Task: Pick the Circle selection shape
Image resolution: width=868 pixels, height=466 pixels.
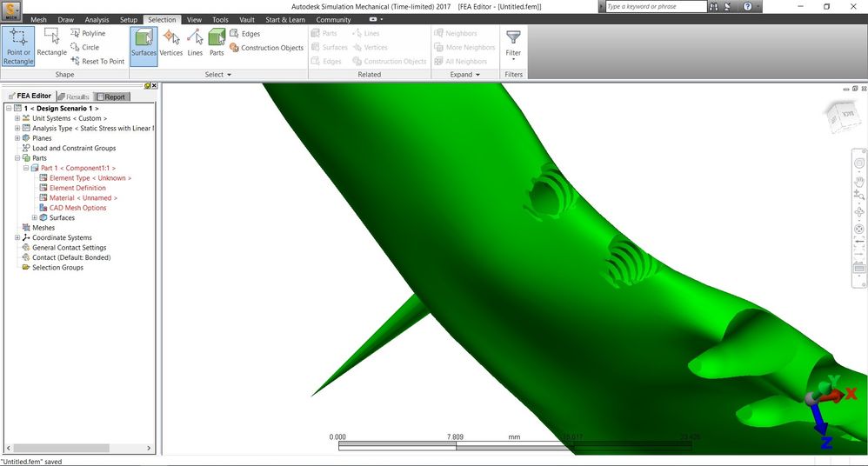Action: [84, 47]
